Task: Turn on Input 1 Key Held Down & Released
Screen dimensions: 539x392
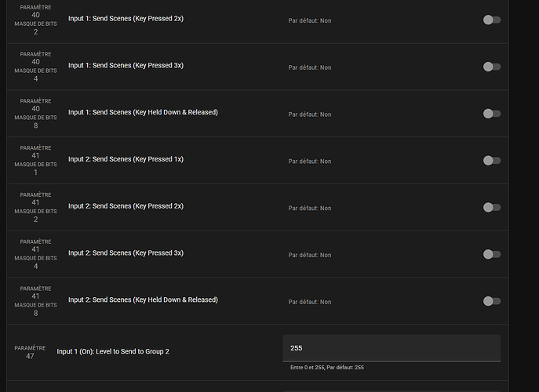Action: tap(492, 114)
